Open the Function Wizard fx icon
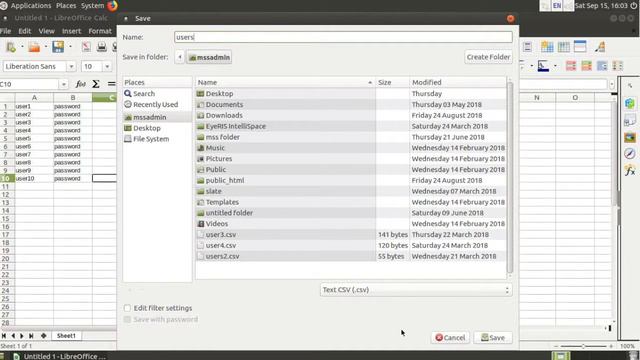 click(80, 84)
